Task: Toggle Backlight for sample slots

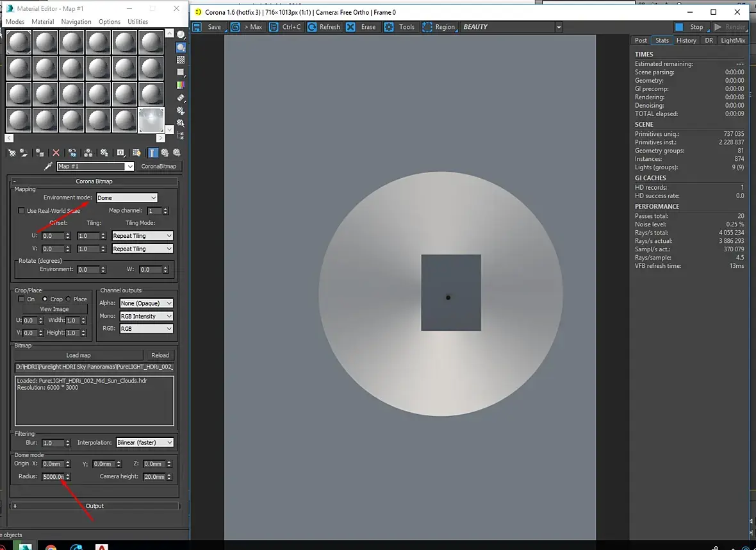Action: (x=181, y=47)
